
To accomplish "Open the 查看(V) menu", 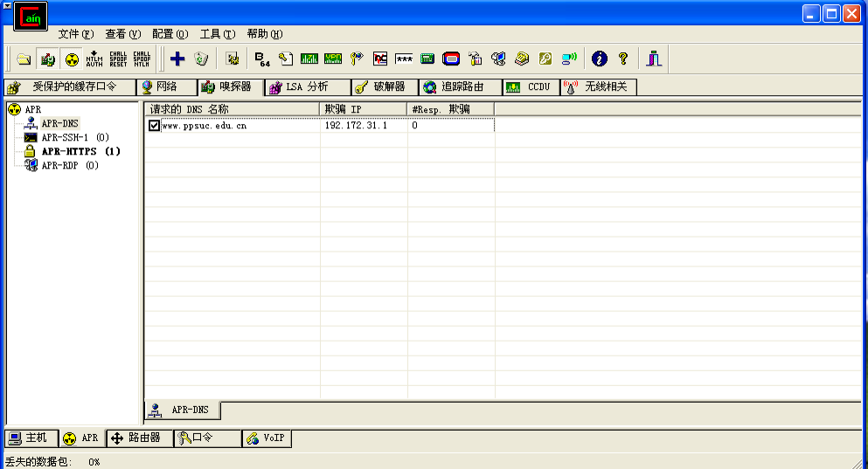I will [x=123, y=34].
